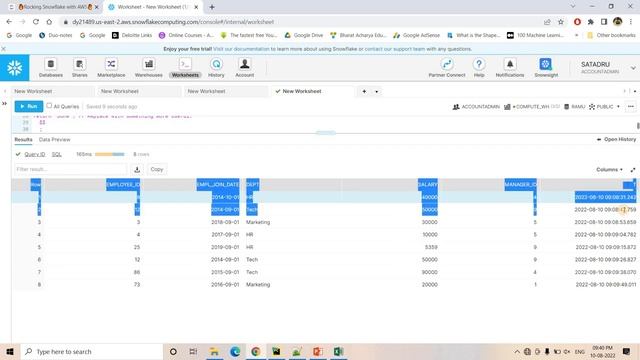This screenshot has width=640, height=360.
Task: Open Microsoft Edge from the taskbar
Action: [235, 351]
